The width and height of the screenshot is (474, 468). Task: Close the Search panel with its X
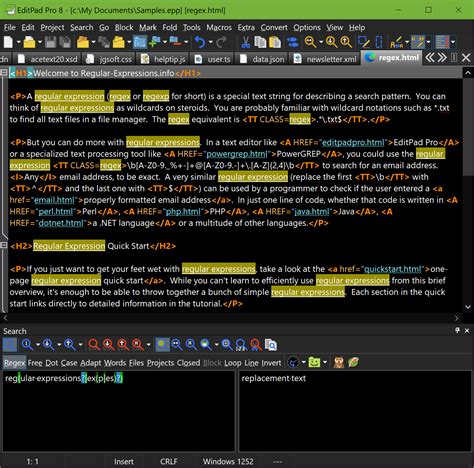(x=467, y=331)
